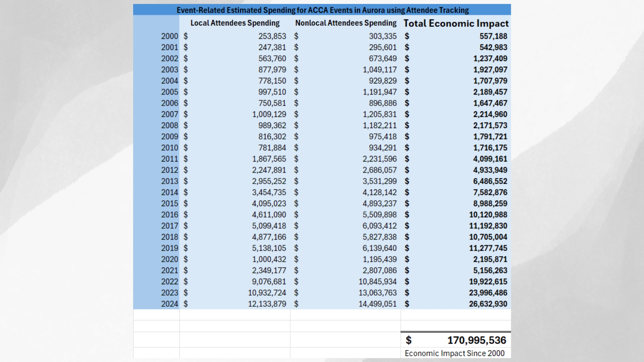
Task: Select local spending value 253,853
Action: click(272, 36)
